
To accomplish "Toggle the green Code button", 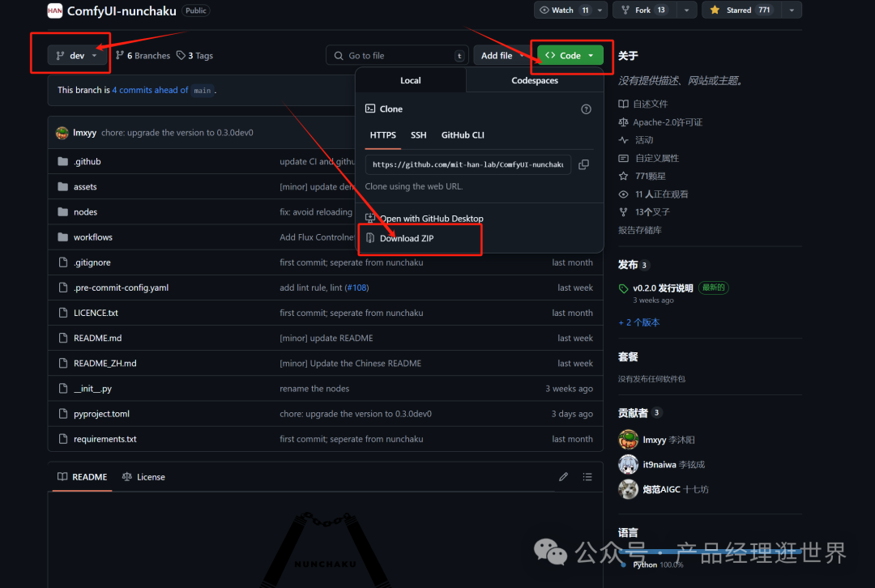I will point(570,55).
